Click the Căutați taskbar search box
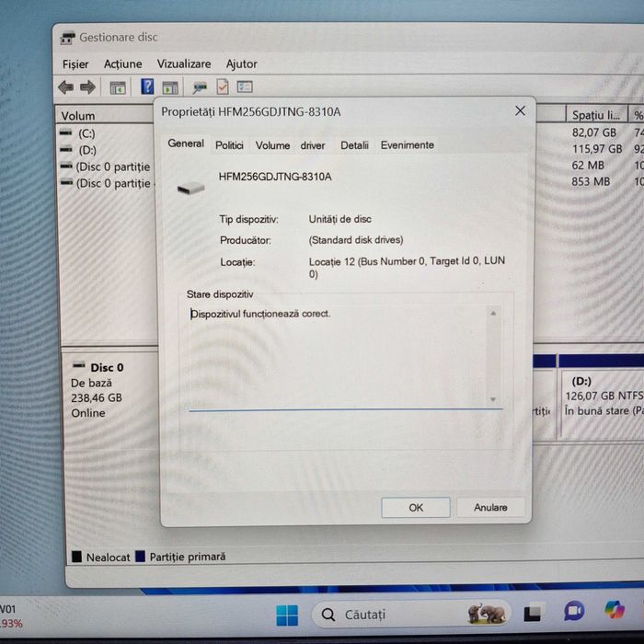 [411, 614]
